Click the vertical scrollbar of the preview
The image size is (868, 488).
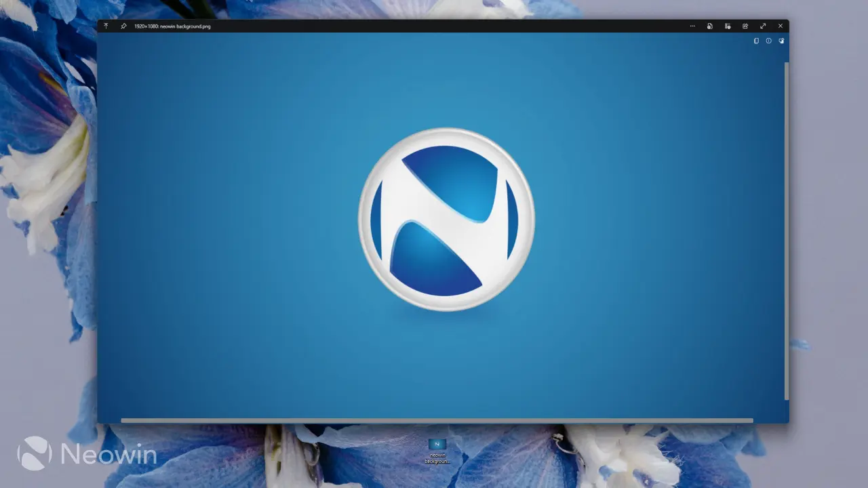click(787, 230)
